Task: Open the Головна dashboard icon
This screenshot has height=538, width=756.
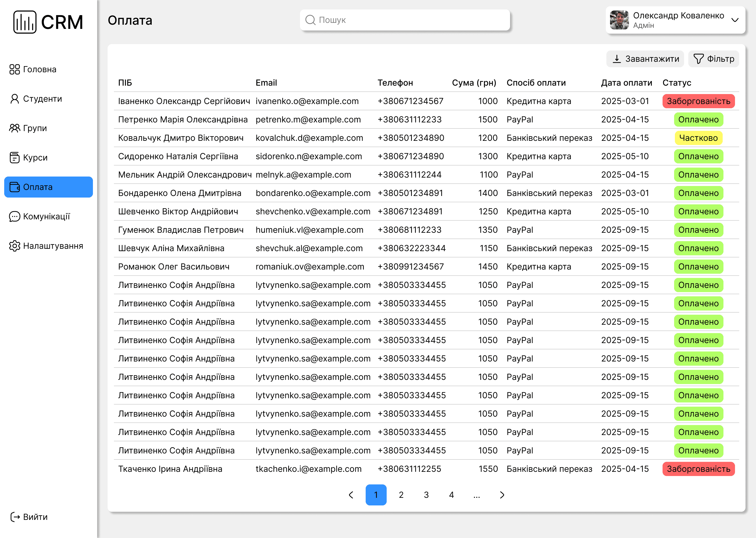Action: tap(14, 69)
